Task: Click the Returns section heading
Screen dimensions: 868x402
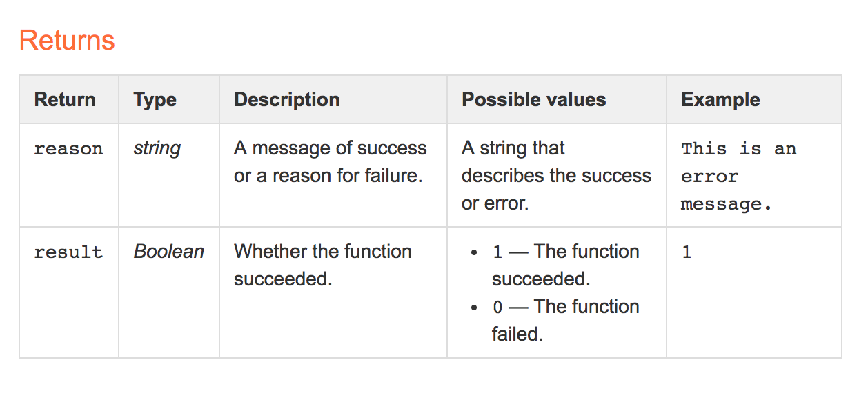Action: pos(67,40)
